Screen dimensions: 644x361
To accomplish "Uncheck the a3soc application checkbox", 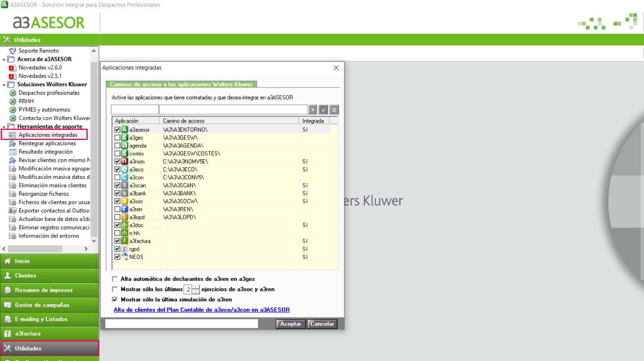I will [117, 201].
